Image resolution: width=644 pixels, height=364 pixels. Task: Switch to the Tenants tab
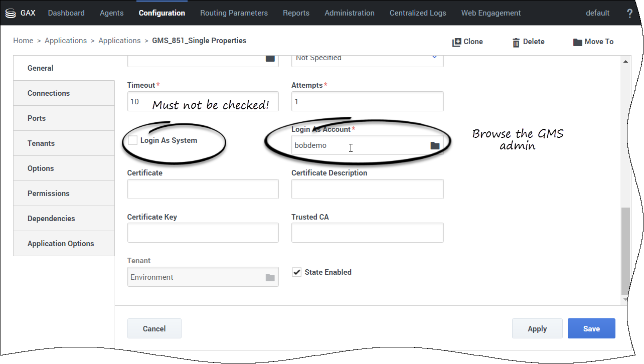pos(64,143)
